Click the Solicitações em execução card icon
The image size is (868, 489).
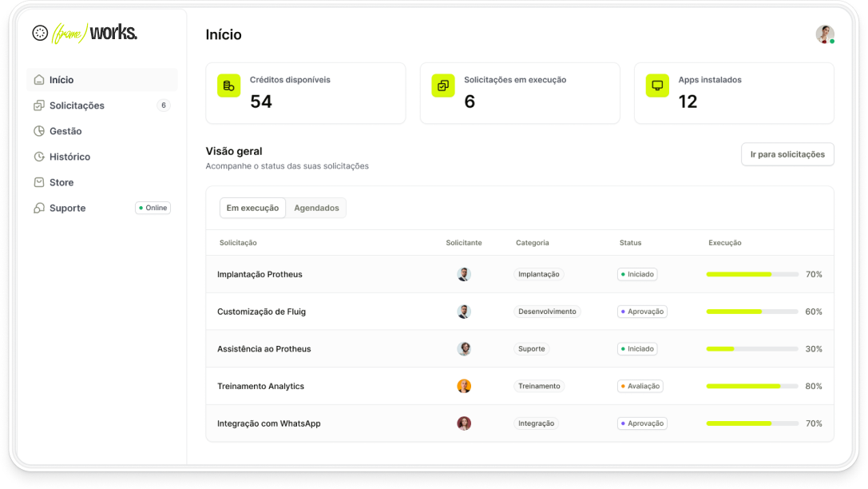pos(443,86)
